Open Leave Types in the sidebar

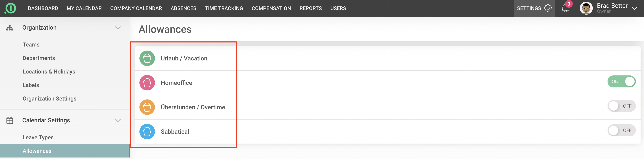38,138
